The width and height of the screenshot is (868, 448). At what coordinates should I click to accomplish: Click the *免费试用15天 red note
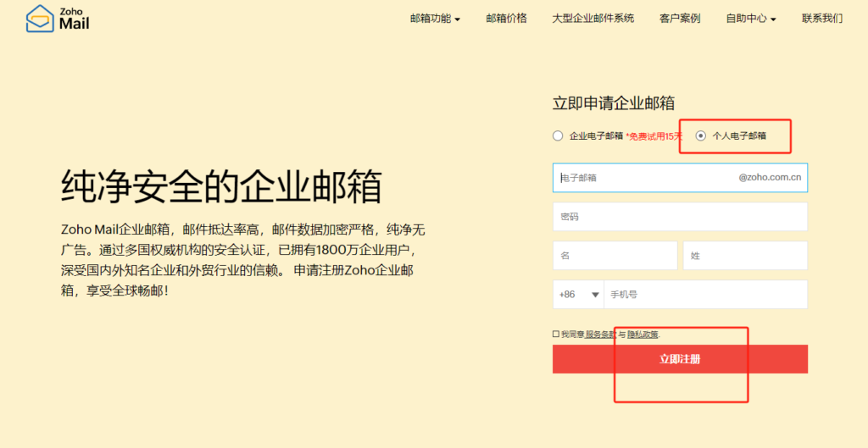pos(654,136)
